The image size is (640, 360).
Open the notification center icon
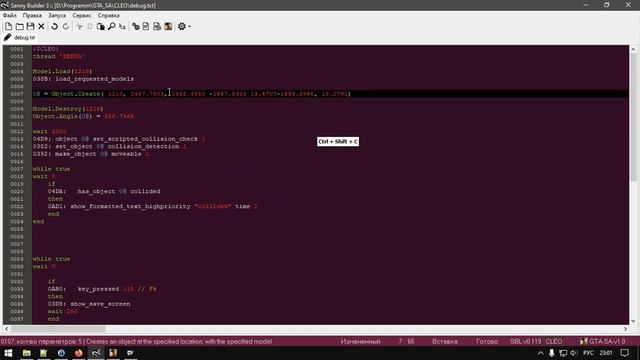[624, 353]
